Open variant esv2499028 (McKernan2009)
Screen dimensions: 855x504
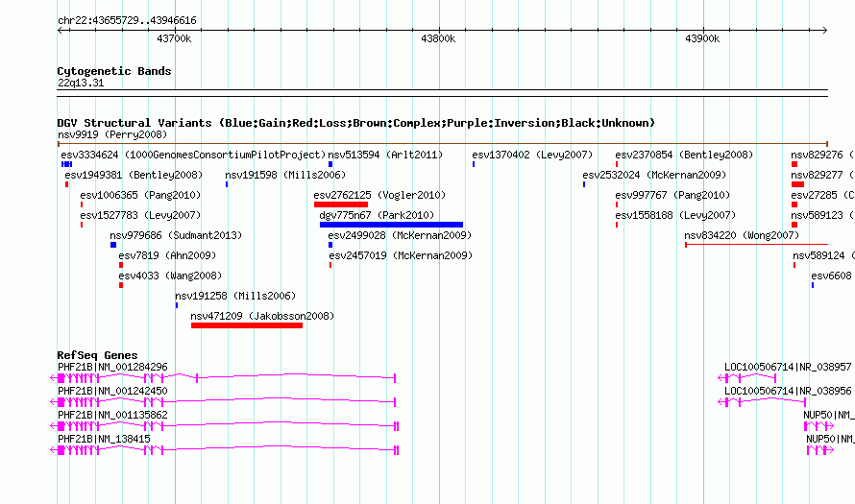400,235
